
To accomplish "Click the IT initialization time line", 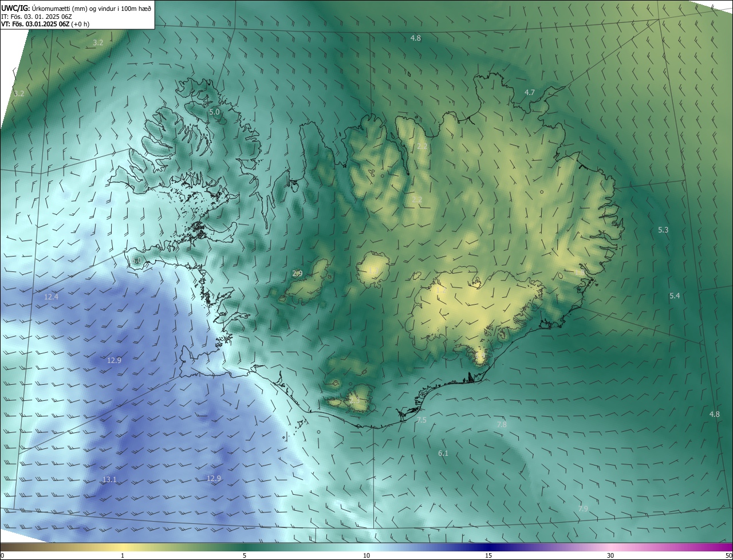I will click(x=36, y=17).
